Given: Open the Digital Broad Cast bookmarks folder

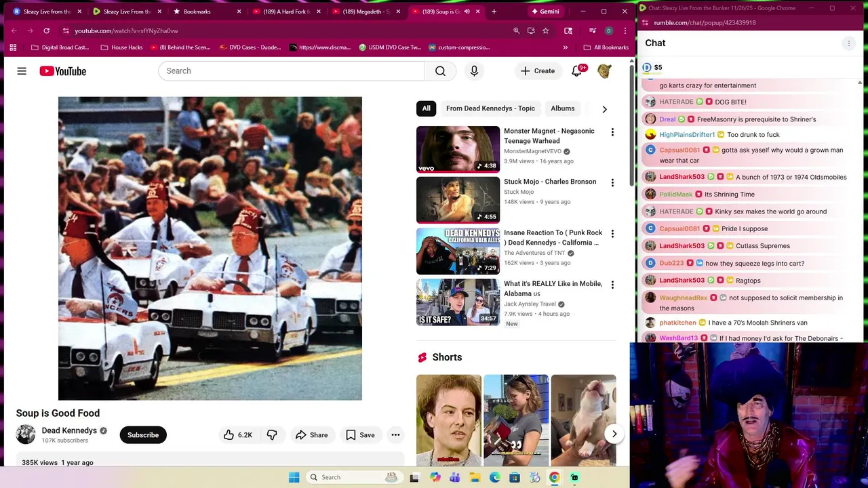Looking at the screenshot, I should click(x=60, y=47).
